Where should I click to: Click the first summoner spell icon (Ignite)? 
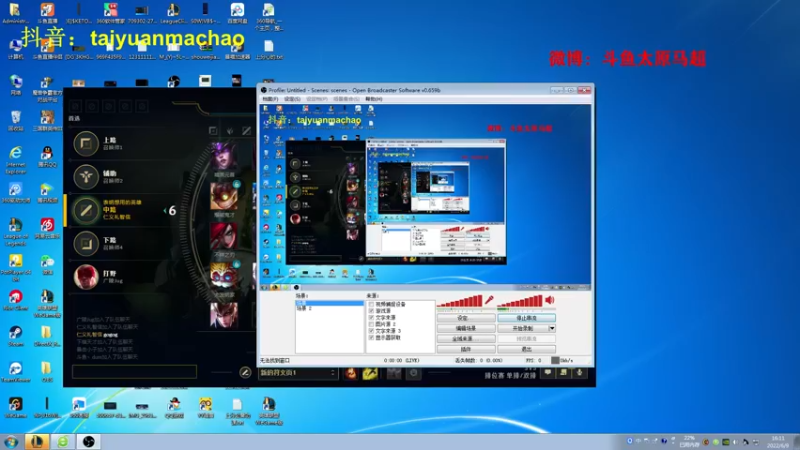351,373
